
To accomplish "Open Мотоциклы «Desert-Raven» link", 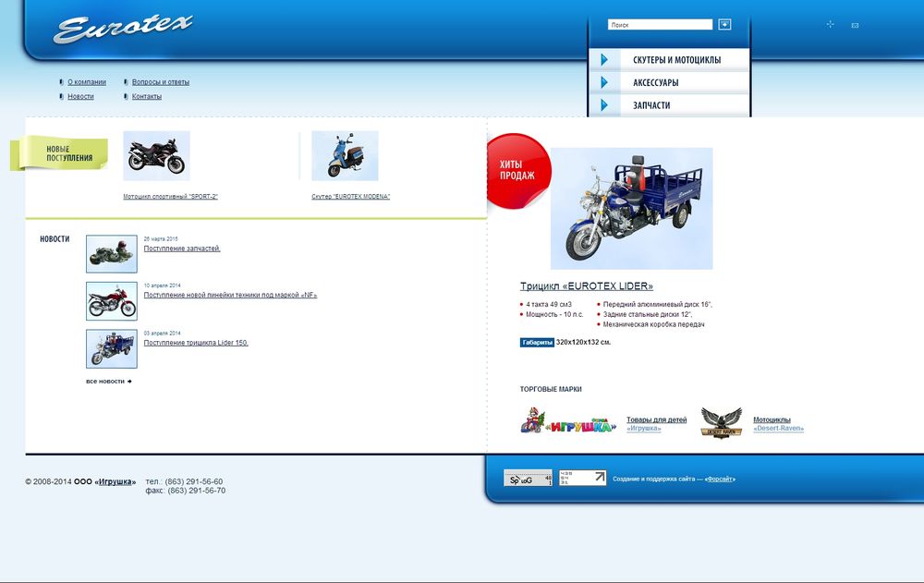I will tap(778, 424).
